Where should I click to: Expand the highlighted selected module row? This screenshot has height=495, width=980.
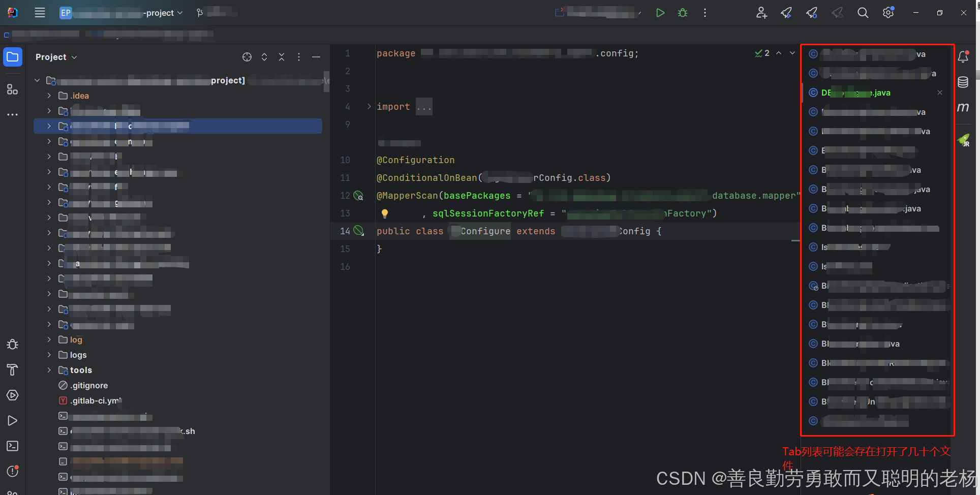coord(49,126)
